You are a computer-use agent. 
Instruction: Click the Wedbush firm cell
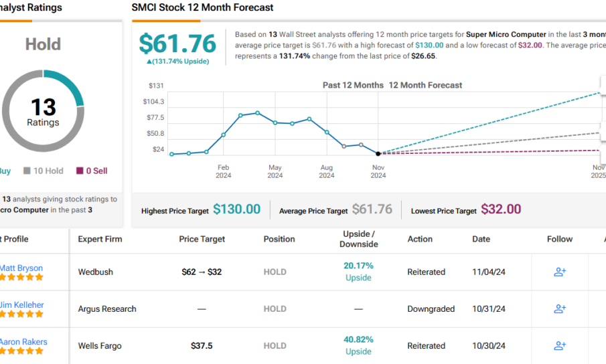(96, 272)
